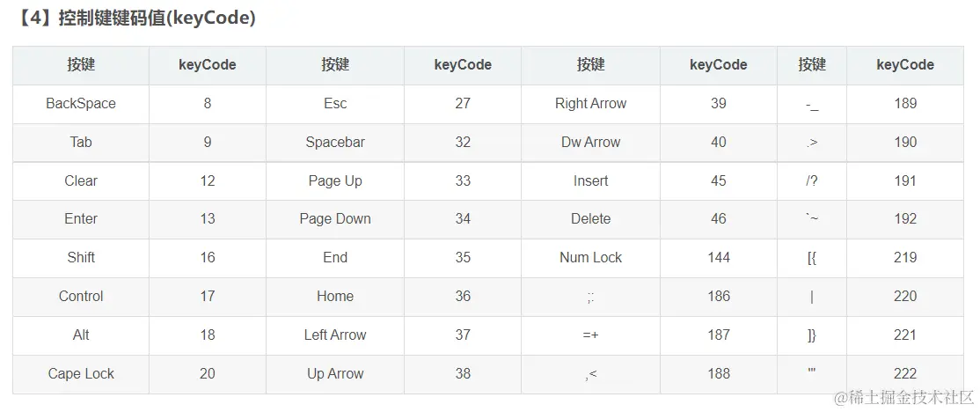Click the Spacebar cell
Viewport: 980px width, 412px height.
click(335, 143)
